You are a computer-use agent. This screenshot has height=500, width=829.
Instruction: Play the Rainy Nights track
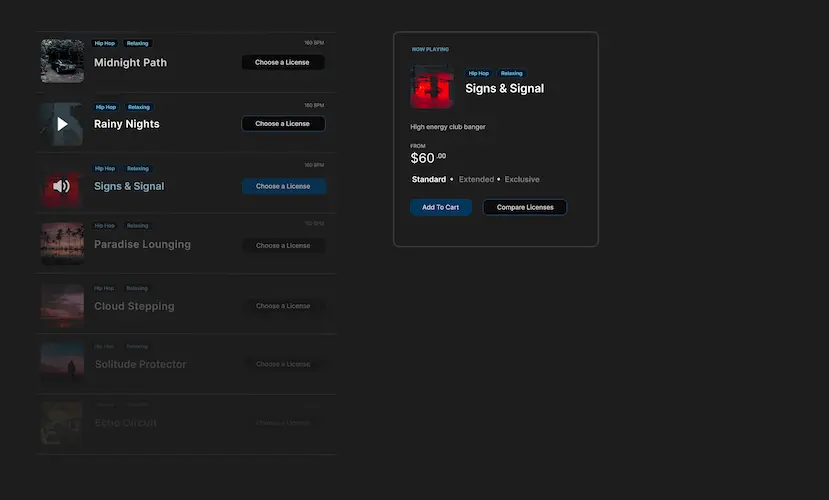[x=62, y=124]
